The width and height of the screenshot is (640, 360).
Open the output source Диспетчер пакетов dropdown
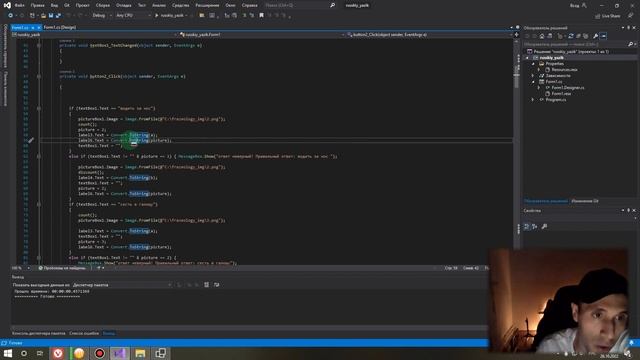click(x=122, y=285)
